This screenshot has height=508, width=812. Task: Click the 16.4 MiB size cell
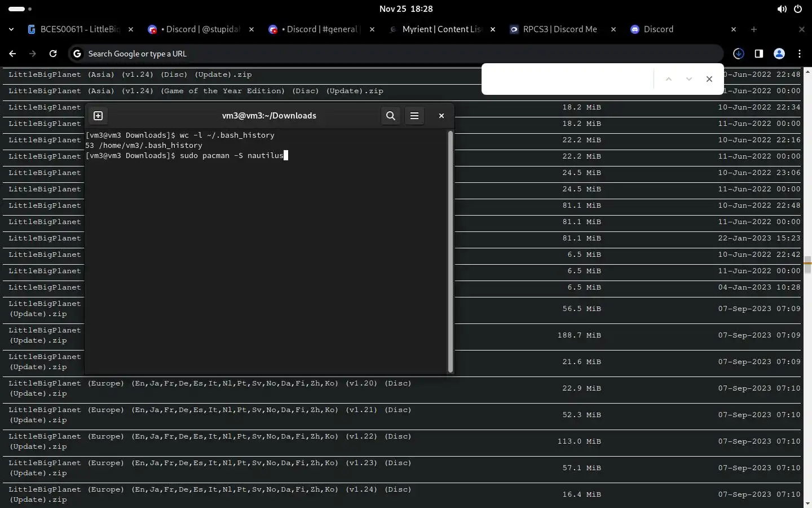581,494
